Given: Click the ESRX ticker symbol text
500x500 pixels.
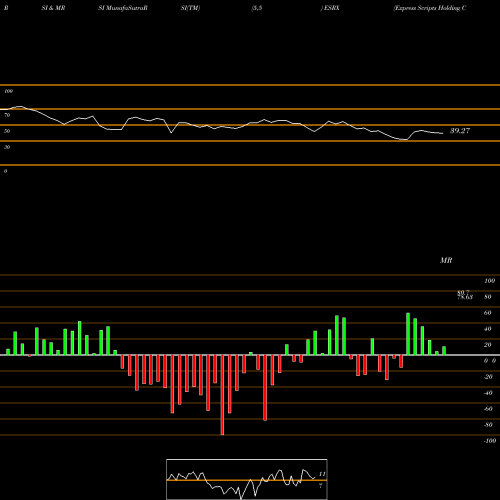Looking at the screenshot, I should click(332, 8).
